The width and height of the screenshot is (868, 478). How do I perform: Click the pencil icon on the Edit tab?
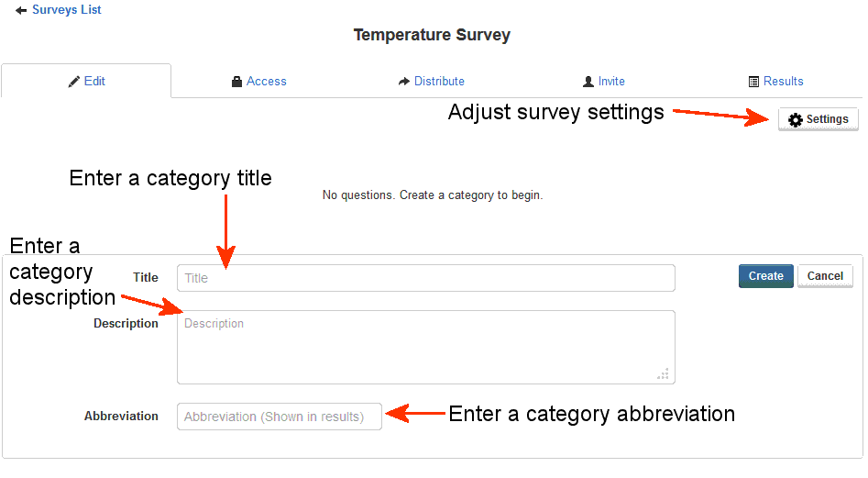(x=74, y=82)
